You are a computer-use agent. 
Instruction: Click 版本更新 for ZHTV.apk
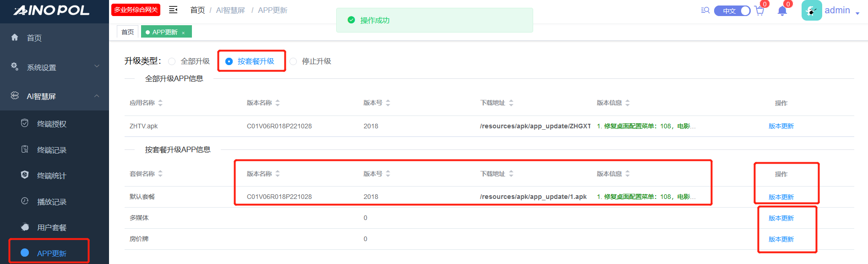781,126
